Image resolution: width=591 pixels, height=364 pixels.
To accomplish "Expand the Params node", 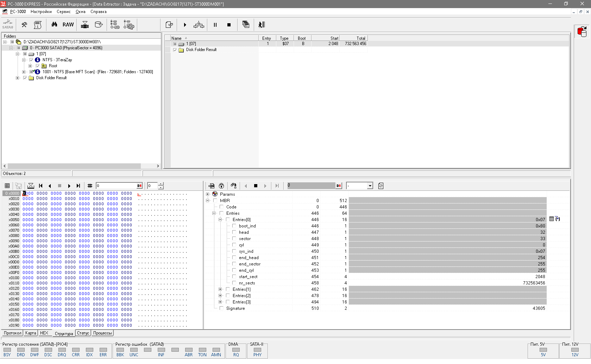I will (208, 194).
